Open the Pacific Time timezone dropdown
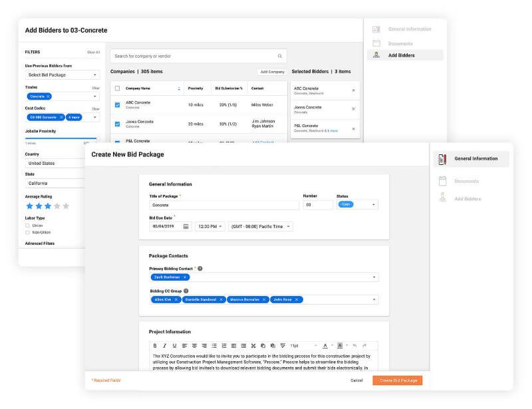Screen dimensions: 532x409 tap(260, 226)
